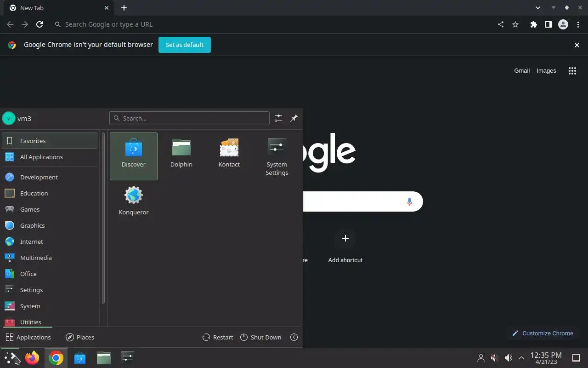Click the Shut Down button
Screen dimensions: 588x368
tap(260, 337)
